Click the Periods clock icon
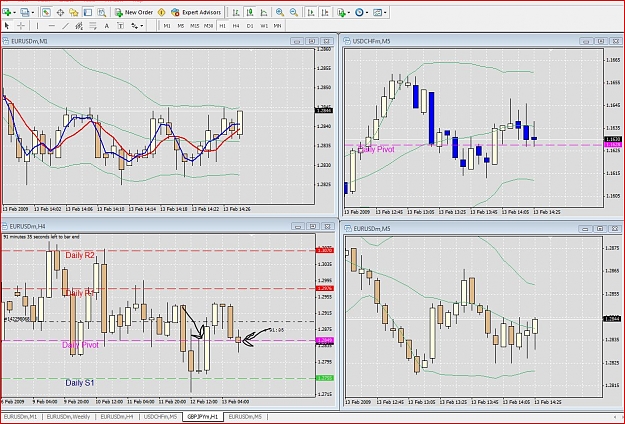This screenshot has width=625, height=424. click(359, 12)
